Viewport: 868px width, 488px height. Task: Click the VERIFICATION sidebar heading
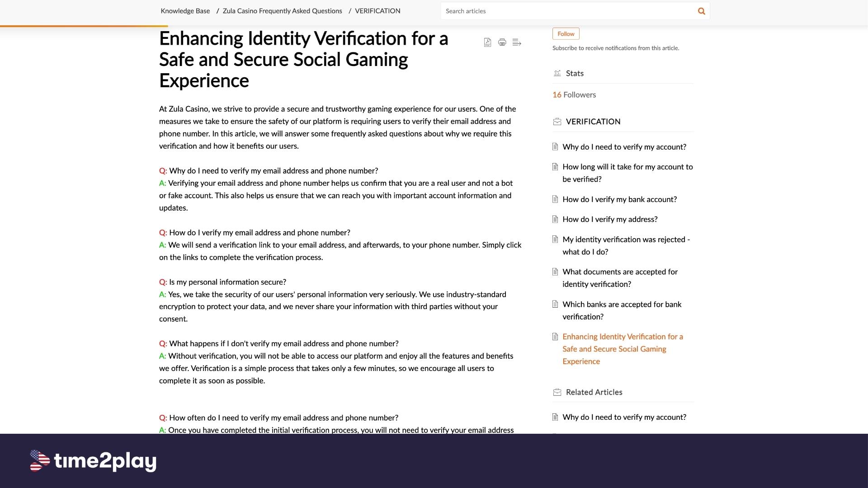(593, 122)
